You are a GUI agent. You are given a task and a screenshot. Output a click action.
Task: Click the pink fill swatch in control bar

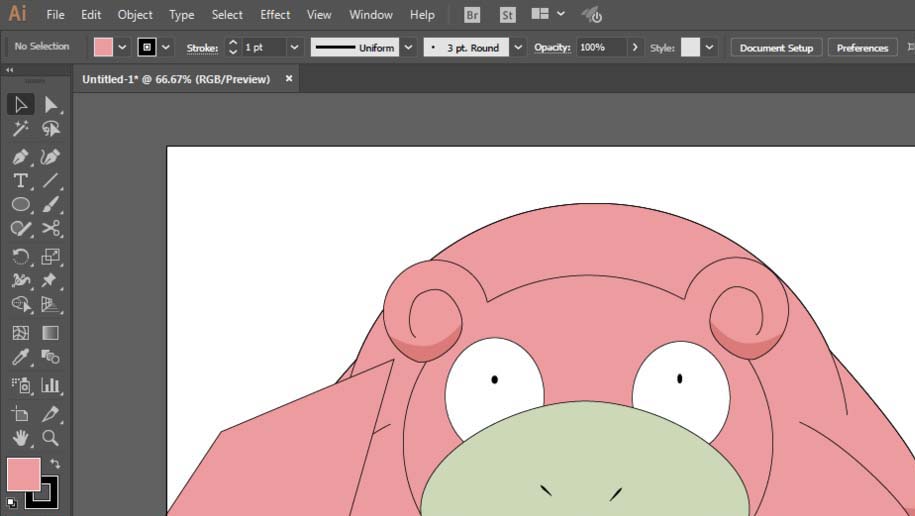tap(103, 47)
